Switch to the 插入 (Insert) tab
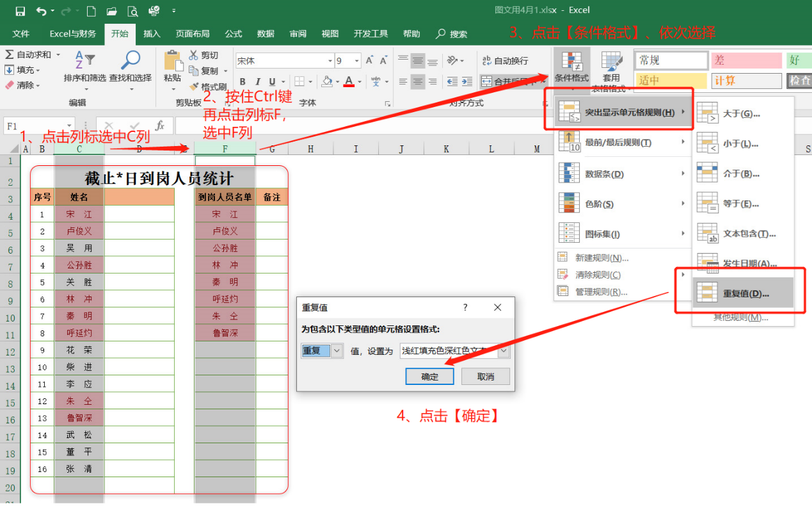 152,34
